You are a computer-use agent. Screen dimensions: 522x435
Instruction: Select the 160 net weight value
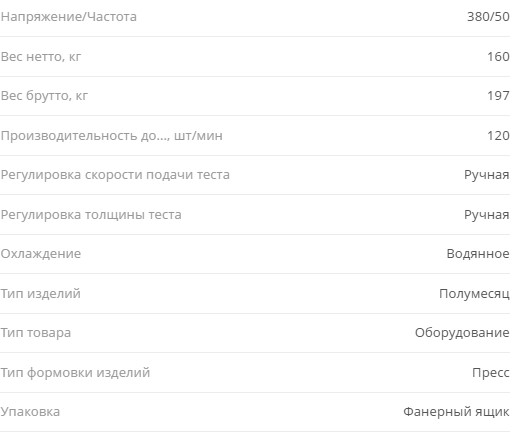[498, 56]
